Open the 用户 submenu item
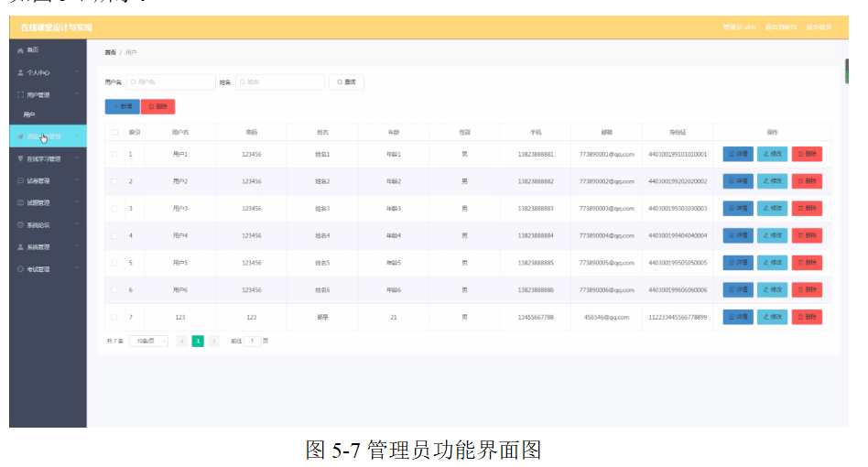Viewport: 868px width, 467px height. [x=49, y=115]
